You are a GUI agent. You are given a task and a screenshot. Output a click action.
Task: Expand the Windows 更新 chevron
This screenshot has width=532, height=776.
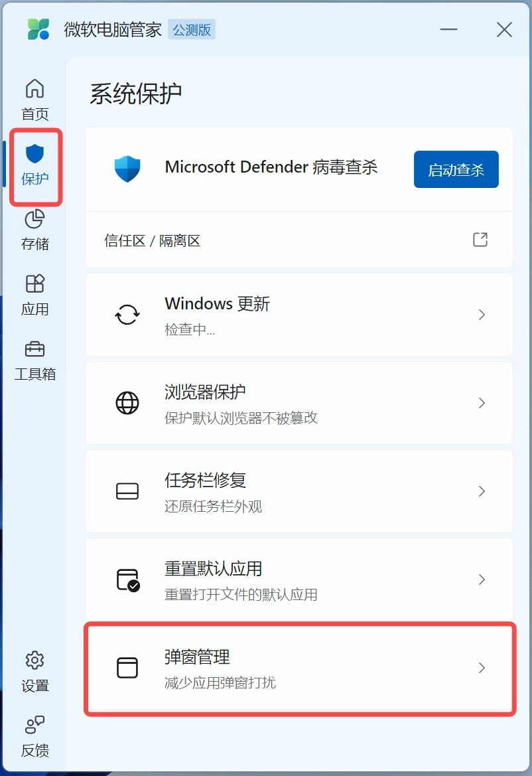482,315
